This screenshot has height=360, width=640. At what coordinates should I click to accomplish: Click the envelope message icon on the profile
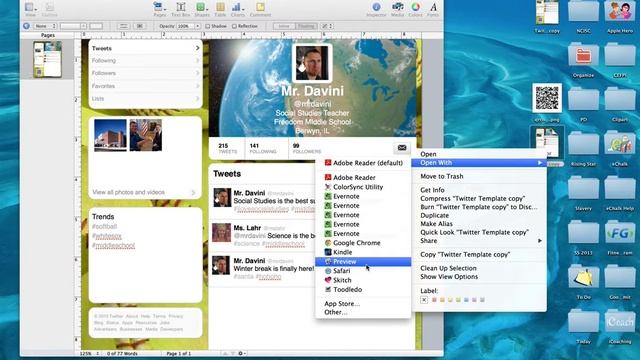(402, 147)
